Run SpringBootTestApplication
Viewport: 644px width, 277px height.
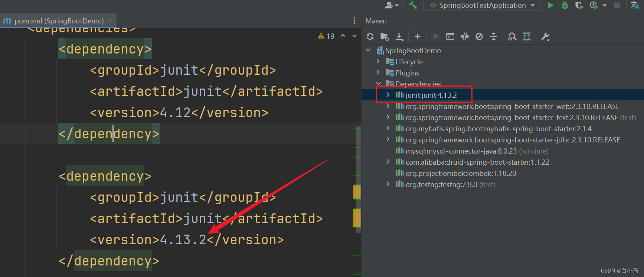pos(551,5)
